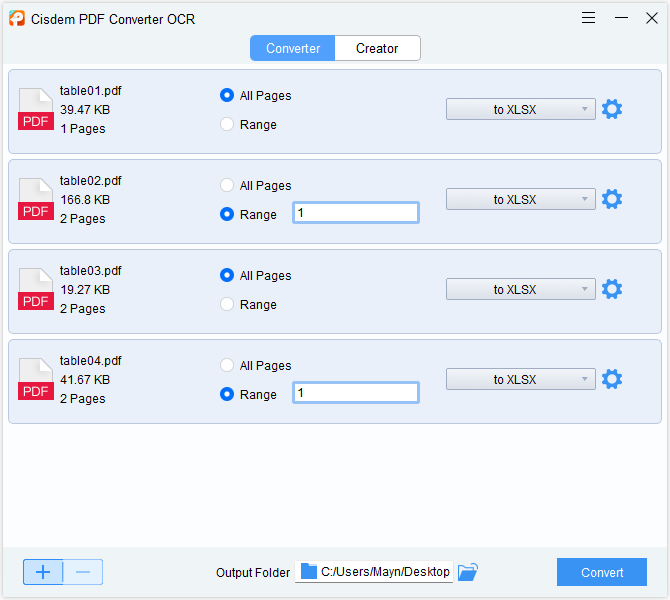670x600 pixels.
Task: Switch to the Creator tab
Action: [377, 48]
